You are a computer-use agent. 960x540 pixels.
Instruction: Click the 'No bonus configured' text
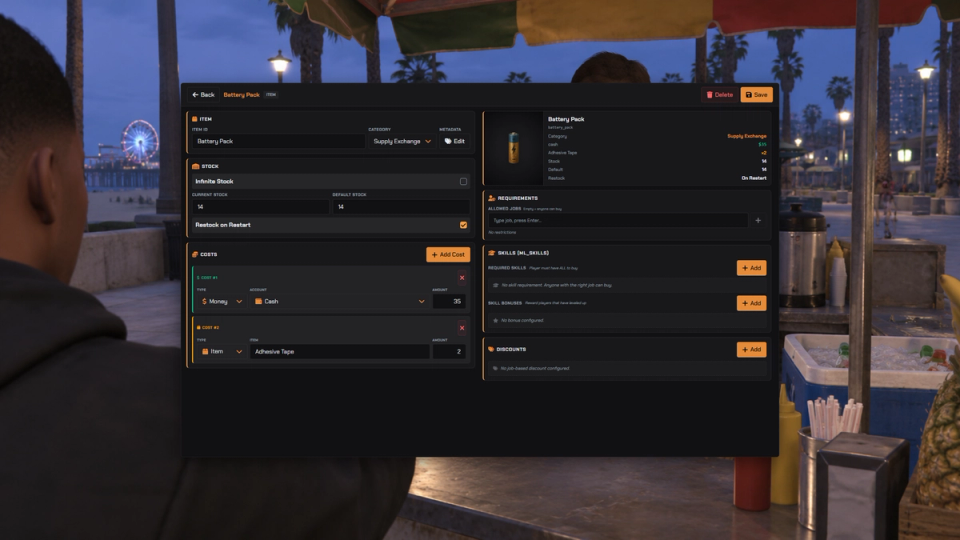click(522, 320)
